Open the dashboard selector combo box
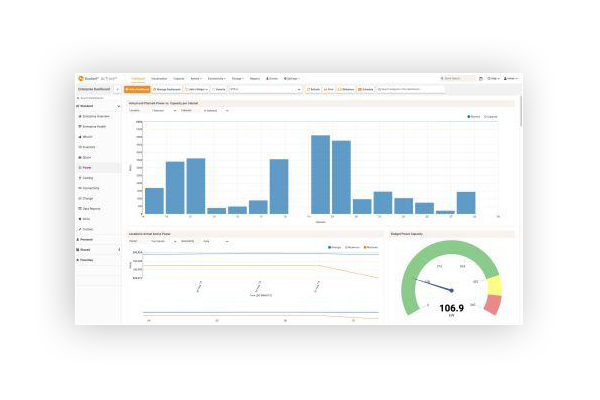Screen dimensions: 600x400 [x=265, y=89]
